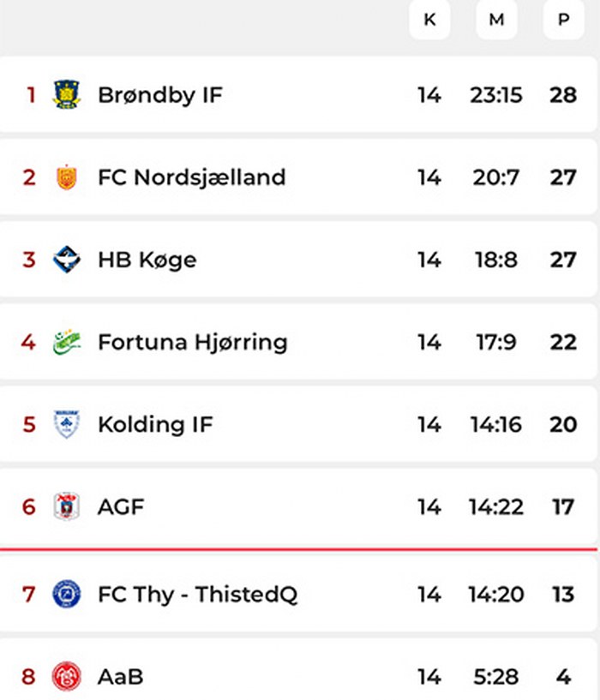Click the FC Nordsjælland club logo
Image resolution: width=600 pixels, height=700 pixels.
click(x=66, y=177)
